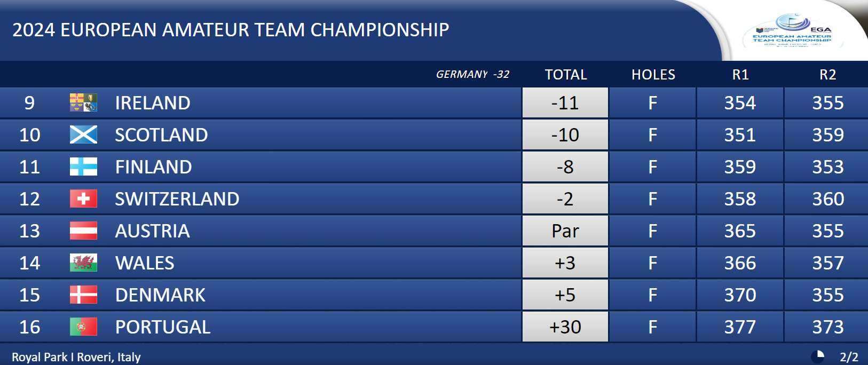
Task: Click the Finland flag icon
Action: 83,166
